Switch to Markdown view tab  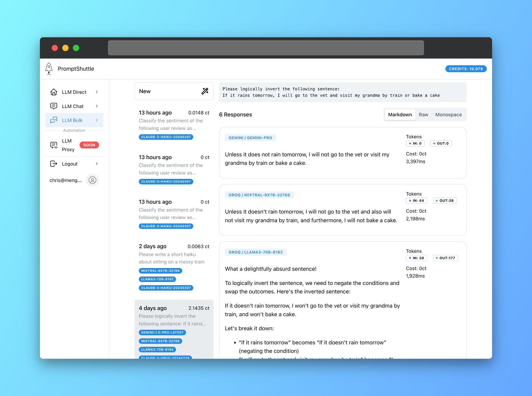coord(400,115)
